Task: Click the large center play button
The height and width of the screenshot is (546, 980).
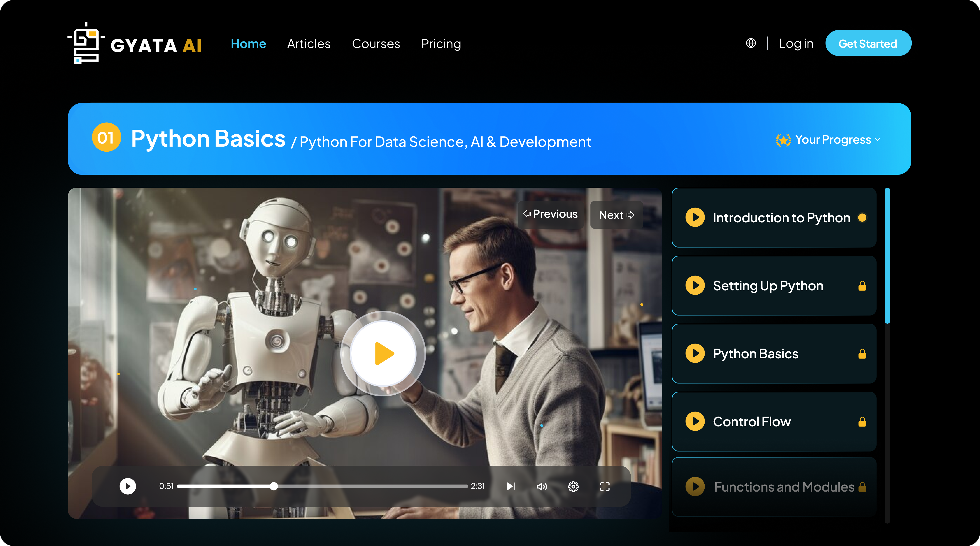Action: 383,354
